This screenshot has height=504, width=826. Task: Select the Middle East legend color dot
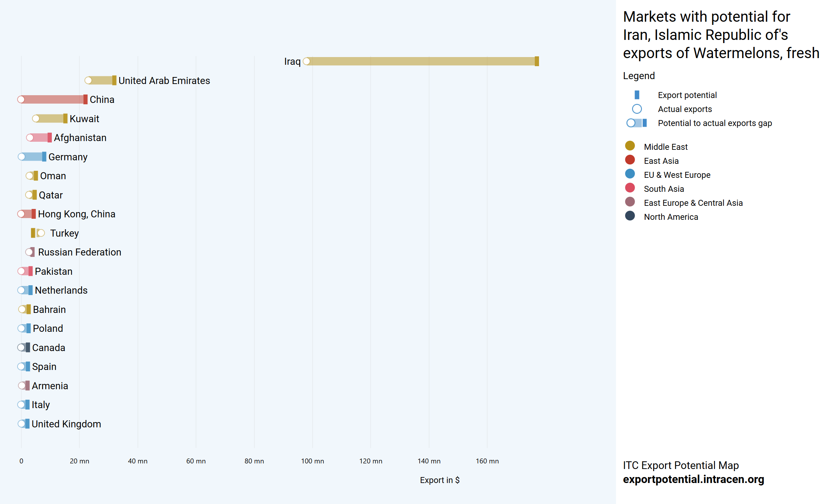coord(630,146)
